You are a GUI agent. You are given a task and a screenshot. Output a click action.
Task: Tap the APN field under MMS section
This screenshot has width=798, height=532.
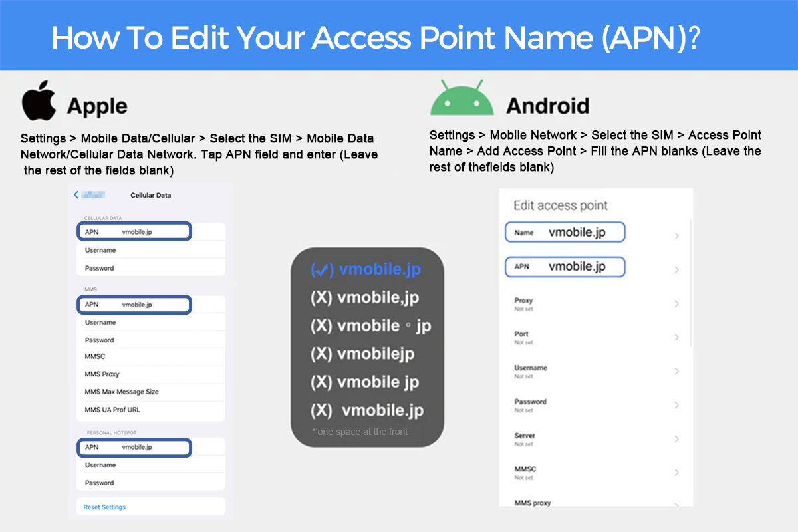(134, 305)
